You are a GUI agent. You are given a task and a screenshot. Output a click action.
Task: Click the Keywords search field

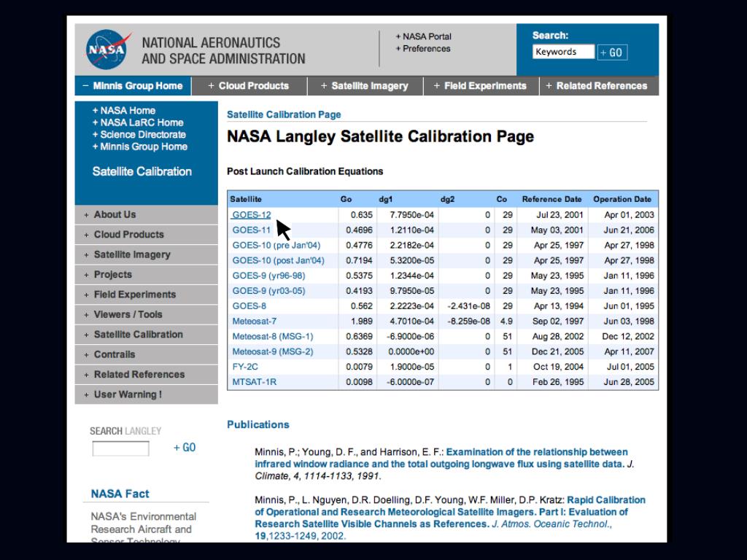[563, 52]
